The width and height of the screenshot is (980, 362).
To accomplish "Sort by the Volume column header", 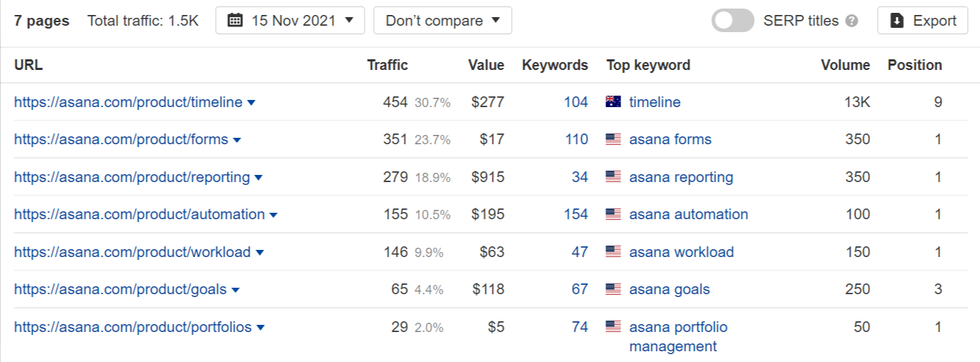I will point(845,65).
